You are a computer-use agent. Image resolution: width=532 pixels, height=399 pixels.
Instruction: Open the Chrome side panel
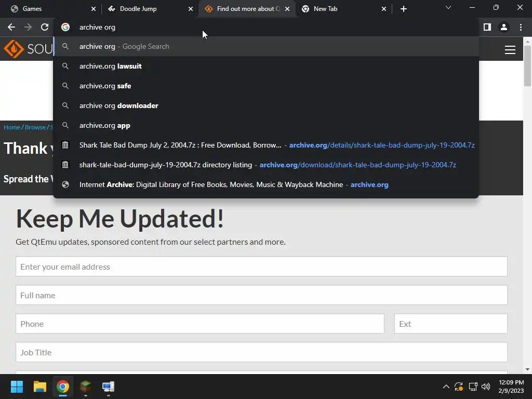(487, 27)
